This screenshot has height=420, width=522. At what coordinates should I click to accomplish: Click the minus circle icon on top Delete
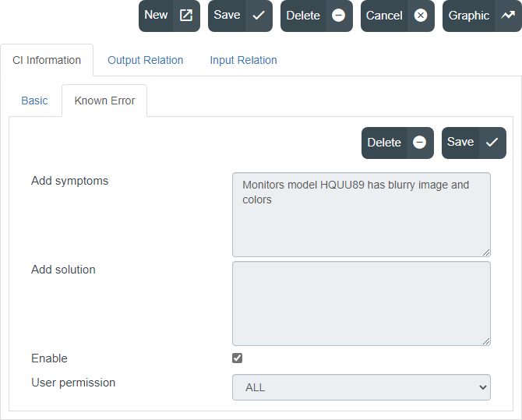[338, 16]
